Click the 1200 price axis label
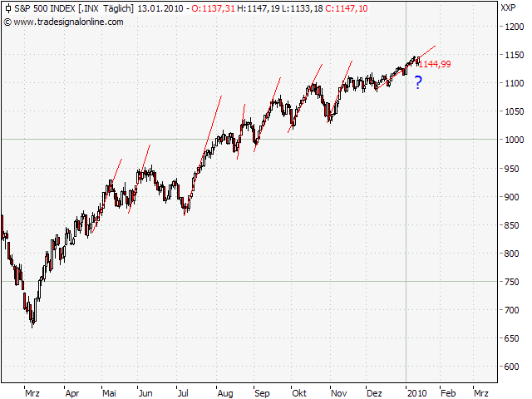Screen dimensions: 532x399 [x=515, y=27]
